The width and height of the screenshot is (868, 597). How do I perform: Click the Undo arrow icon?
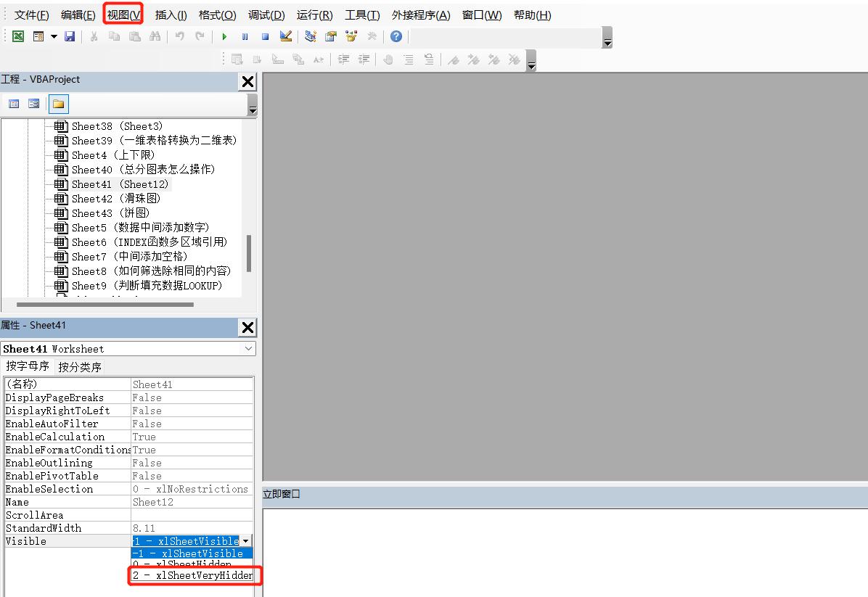point(179,36)
